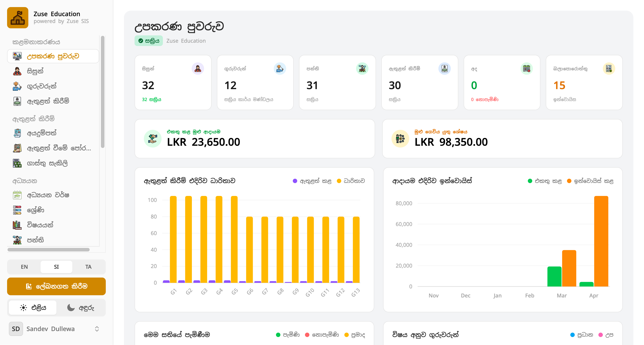This screenshot has height=345, width=644.
Task: Click the orange Apr invoiced bar
Action: point(601,241)
